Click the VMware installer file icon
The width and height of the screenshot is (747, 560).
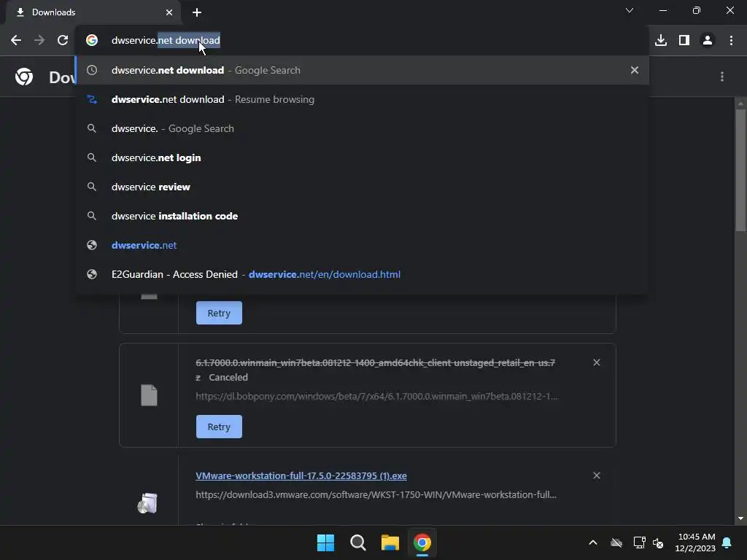pos(147,503)
